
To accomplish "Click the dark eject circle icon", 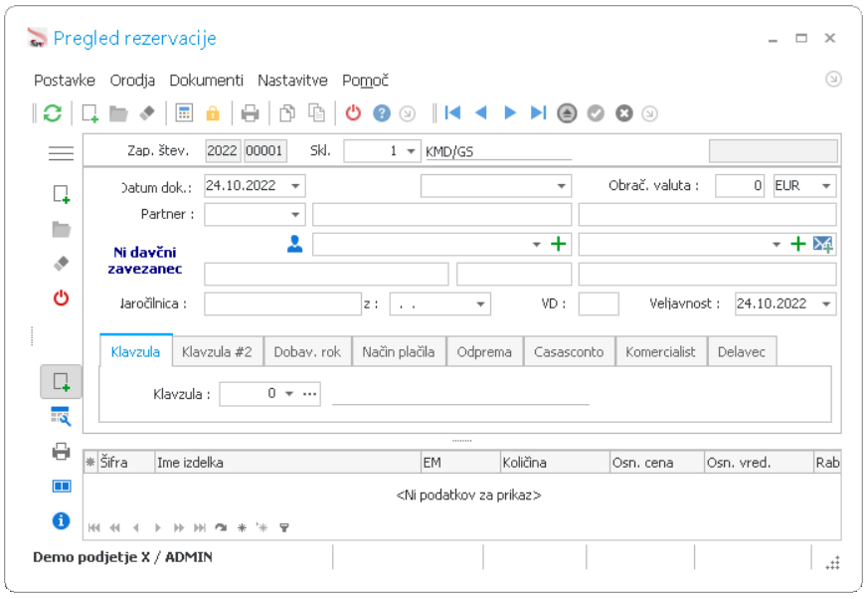I will 567,113.
